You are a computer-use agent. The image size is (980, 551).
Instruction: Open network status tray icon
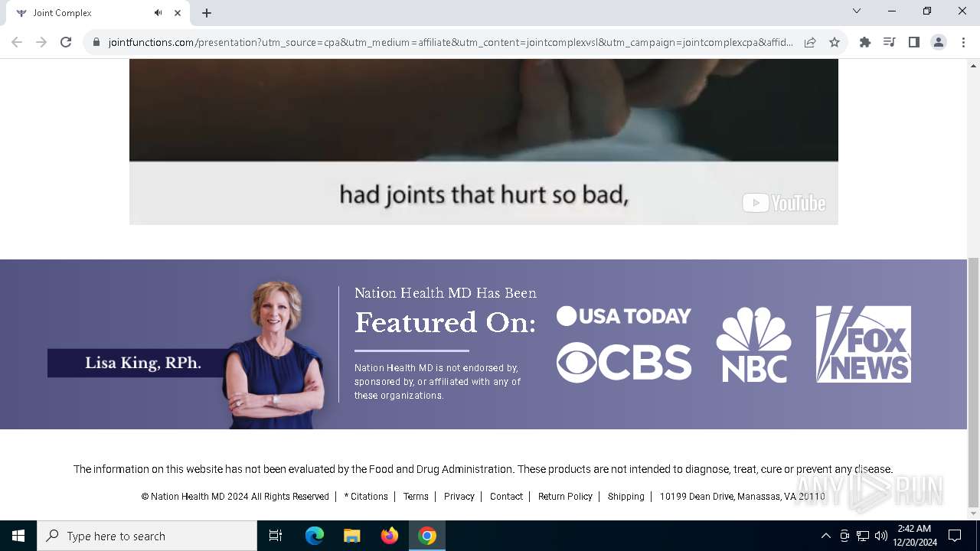863,536
